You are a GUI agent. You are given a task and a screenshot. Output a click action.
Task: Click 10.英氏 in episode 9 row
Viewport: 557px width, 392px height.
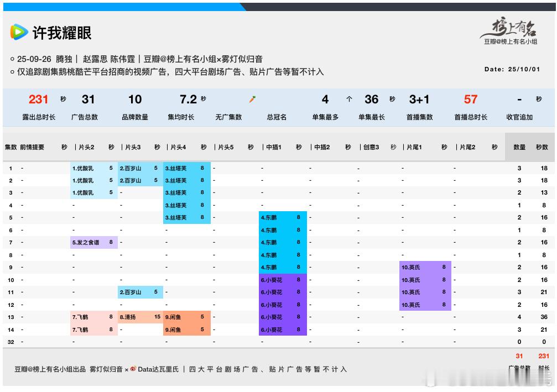tap(410, 268)
